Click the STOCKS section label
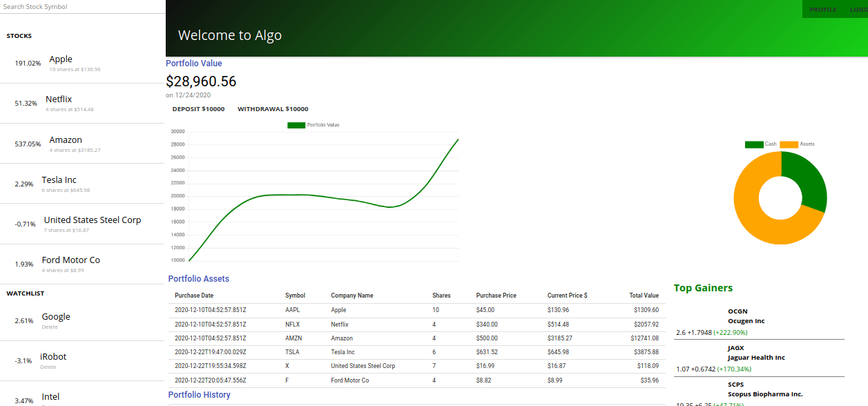This screenshot has height=406, width=868. pos(19,36)
